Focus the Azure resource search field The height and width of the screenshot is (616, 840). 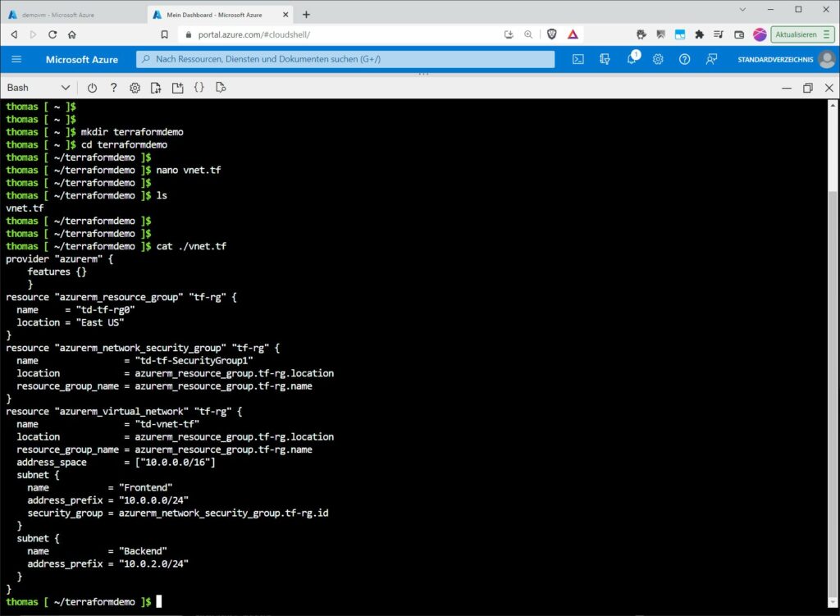pyautogui.click(x=345, y=59)
